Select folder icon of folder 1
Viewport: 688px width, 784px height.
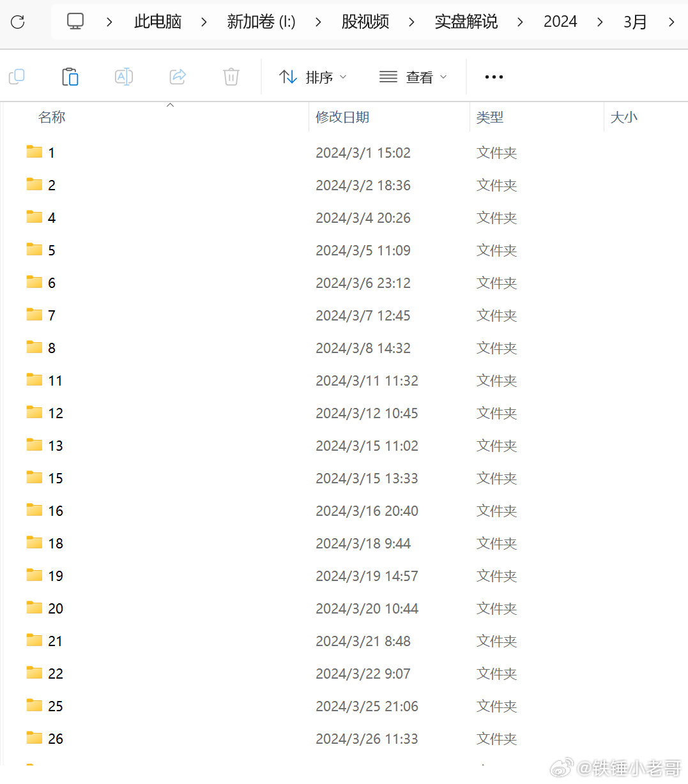pos(34,151)
